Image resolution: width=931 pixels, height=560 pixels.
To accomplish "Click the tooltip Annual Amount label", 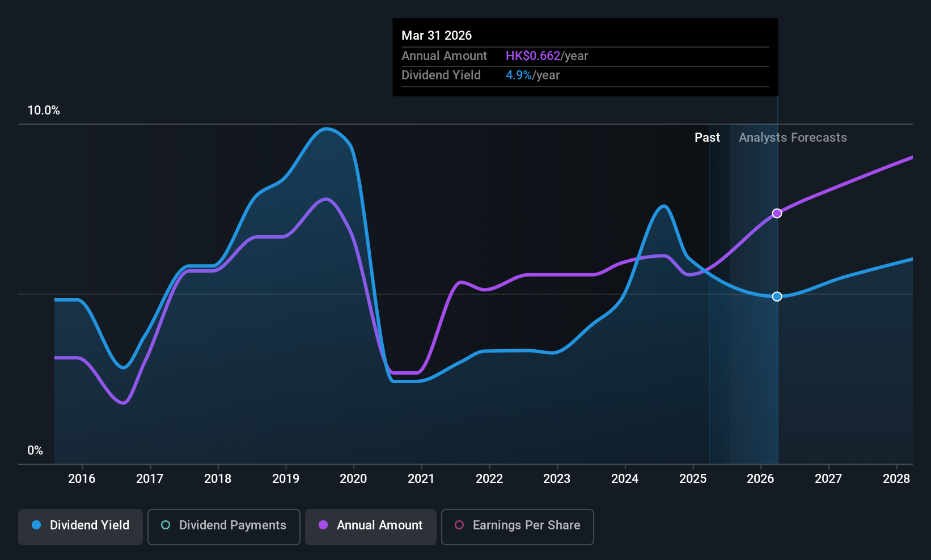I will [x=444, y=56].
